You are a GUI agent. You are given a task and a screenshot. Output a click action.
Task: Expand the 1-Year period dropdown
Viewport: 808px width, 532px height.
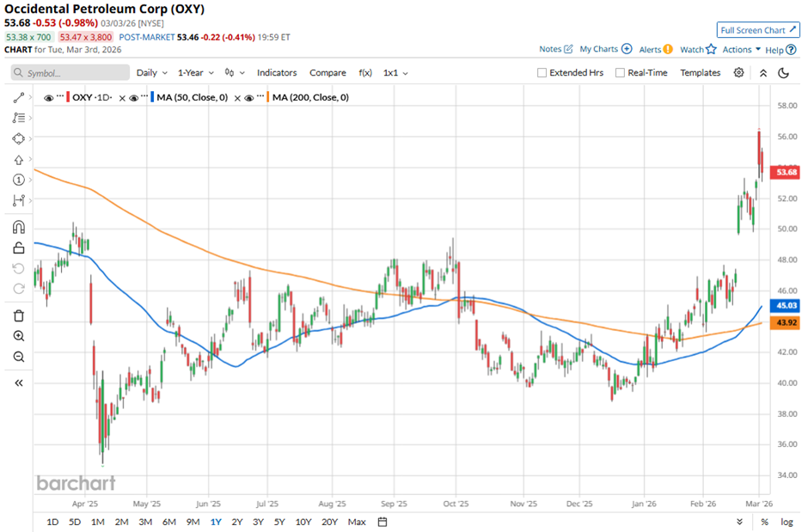(x=195, y=73)
